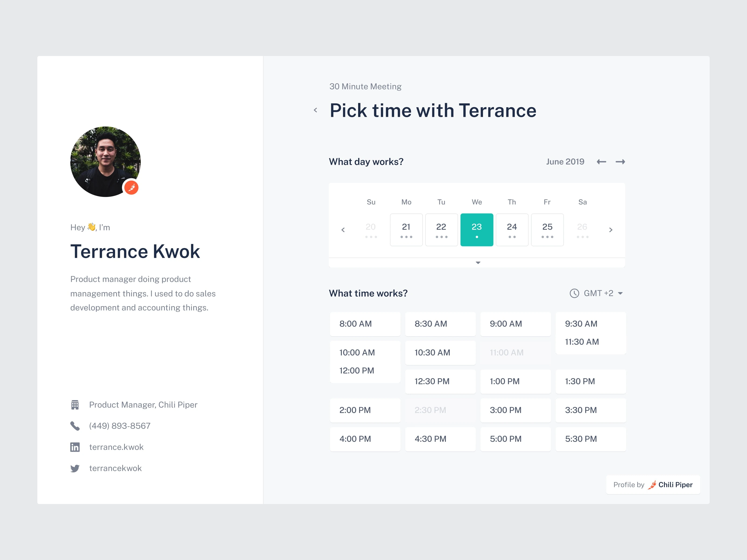Select the 3:30 PM time
Viewport: 747px width, 560px height.
(x=591, y=410)
